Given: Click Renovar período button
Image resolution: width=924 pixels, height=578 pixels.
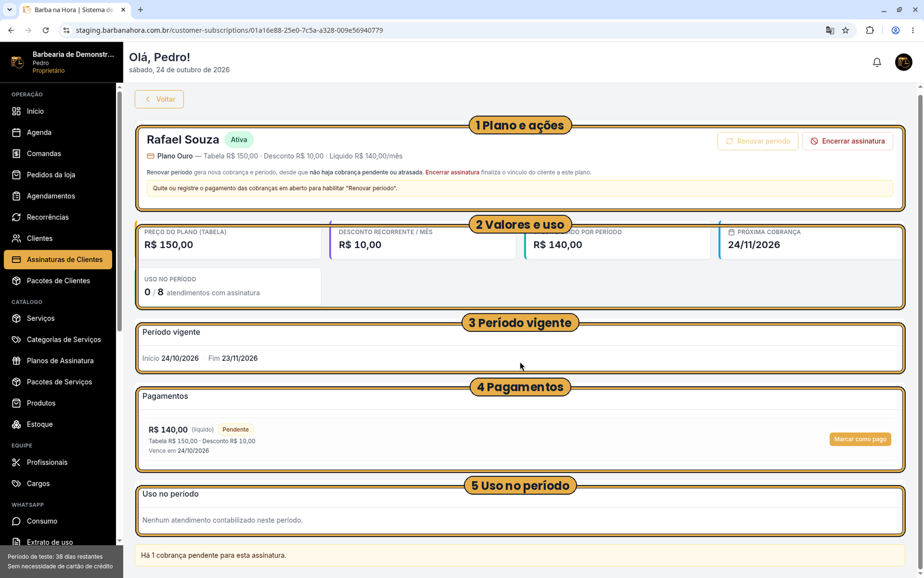Looking at the screenshot, I should click(x=758, y=141).
